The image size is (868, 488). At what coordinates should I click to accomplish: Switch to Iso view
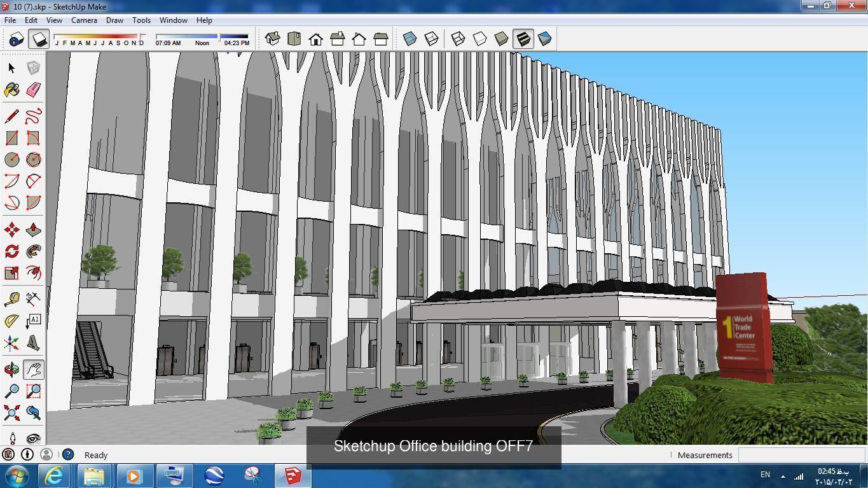pos(272,39)
